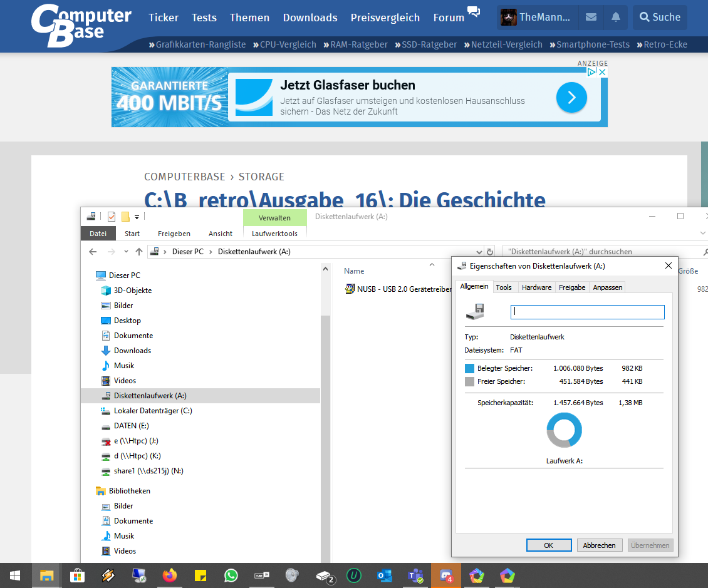Image resolution: width=708 pixels, height=588 pixels.
Task: Open the Datei tab in Explorer
Action: click(x=98, y=234)
